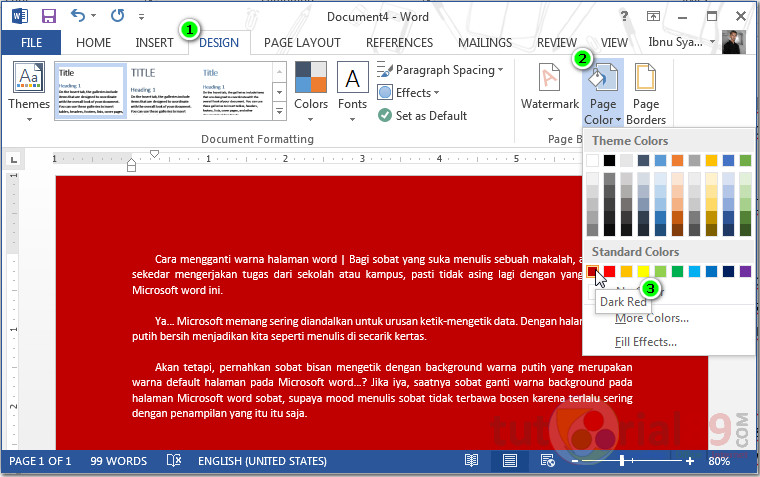This screenshot has height=477, width=760.
Task: Click the zoom slider handle
Action: pos(621,461)
